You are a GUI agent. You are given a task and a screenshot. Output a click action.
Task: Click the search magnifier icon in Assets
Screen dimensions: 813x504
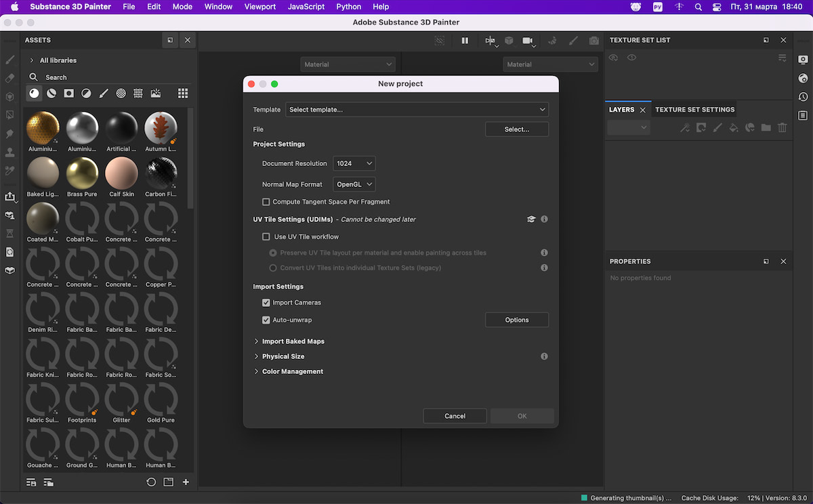33,77
